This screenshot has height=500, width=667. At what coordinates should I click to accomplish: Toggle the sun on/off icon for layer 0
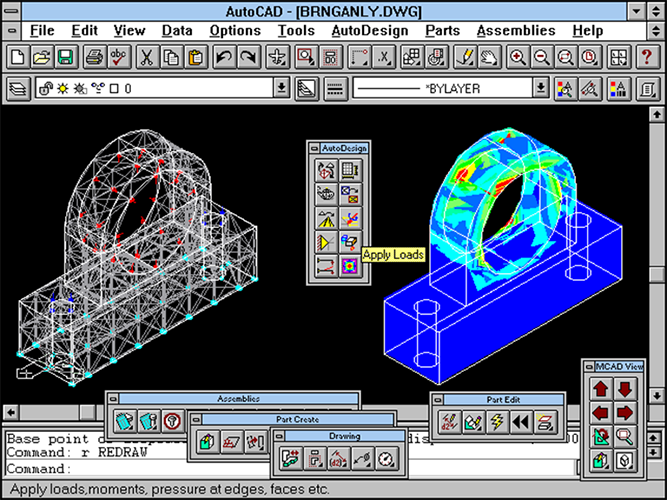63,89
